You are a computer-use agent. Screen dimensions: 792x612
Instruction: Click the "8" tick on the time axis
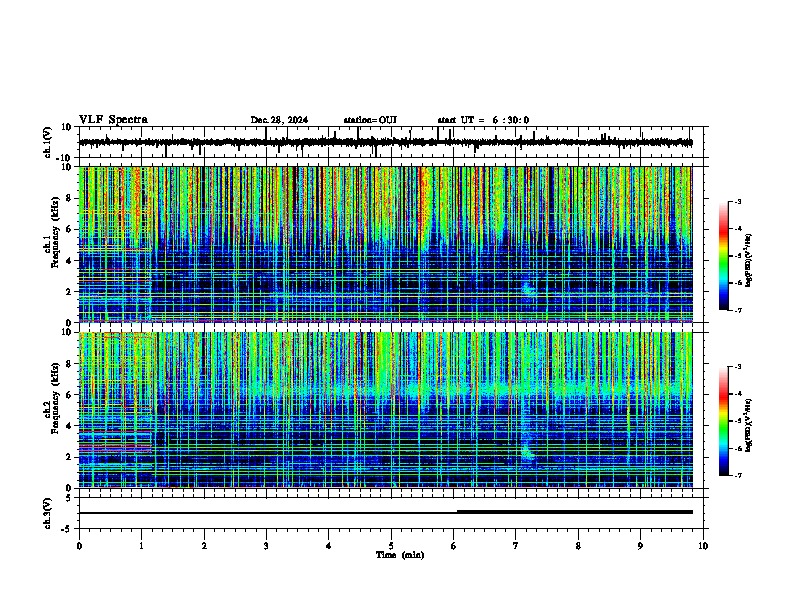pos(578,546)
